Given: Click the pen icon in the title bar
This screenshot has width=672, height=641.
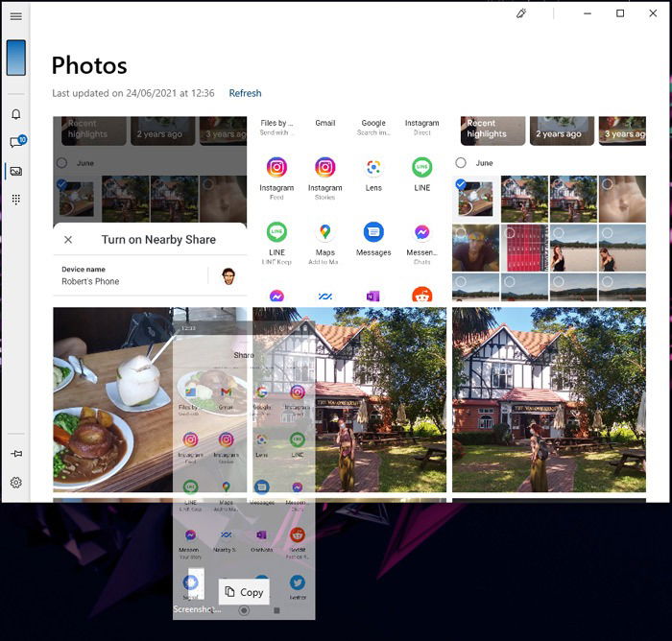Looking at the screenshot, I should (521, 13).
